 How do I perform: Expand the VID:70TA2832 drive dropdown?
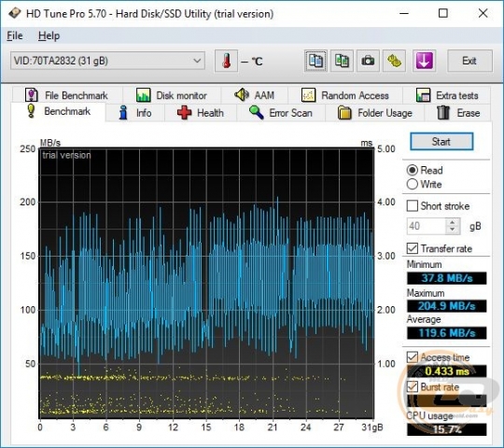coord(107,61)
